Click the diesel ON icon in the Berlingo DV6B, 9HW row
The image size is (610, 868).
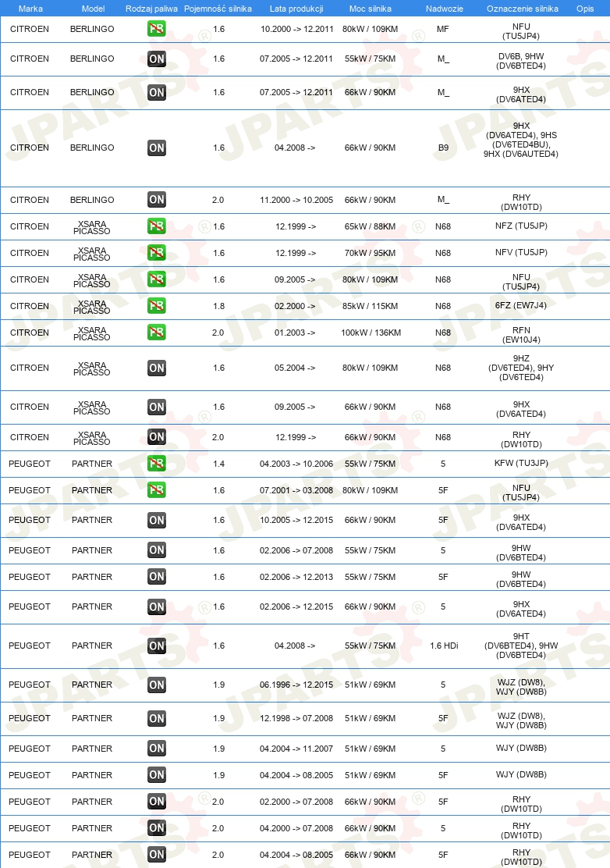157,59
